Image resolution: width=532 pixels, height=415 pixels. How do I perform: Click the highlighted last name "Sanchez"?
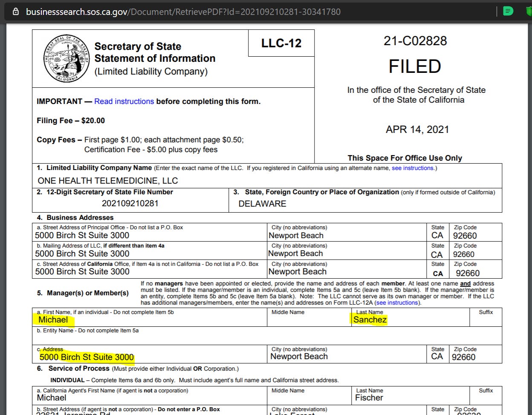(x=370, y=320)
